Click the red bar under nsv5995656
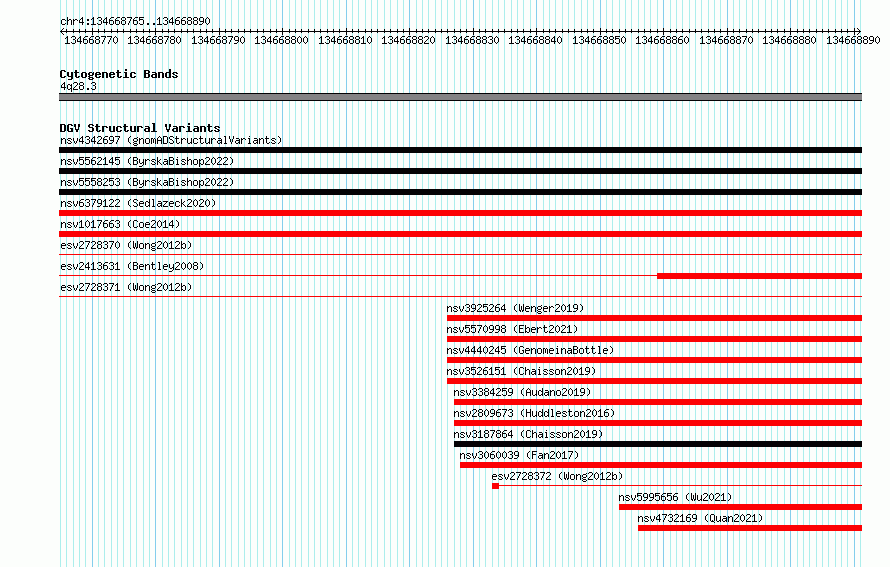890x567 pixels. pos(740,507)
